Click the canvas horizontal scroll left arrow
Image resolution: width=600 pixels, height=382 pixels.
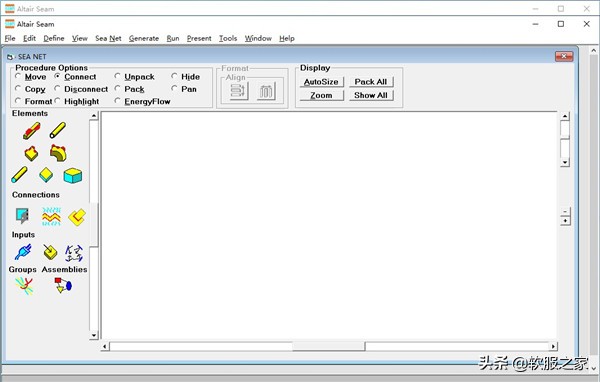point(105,346)
